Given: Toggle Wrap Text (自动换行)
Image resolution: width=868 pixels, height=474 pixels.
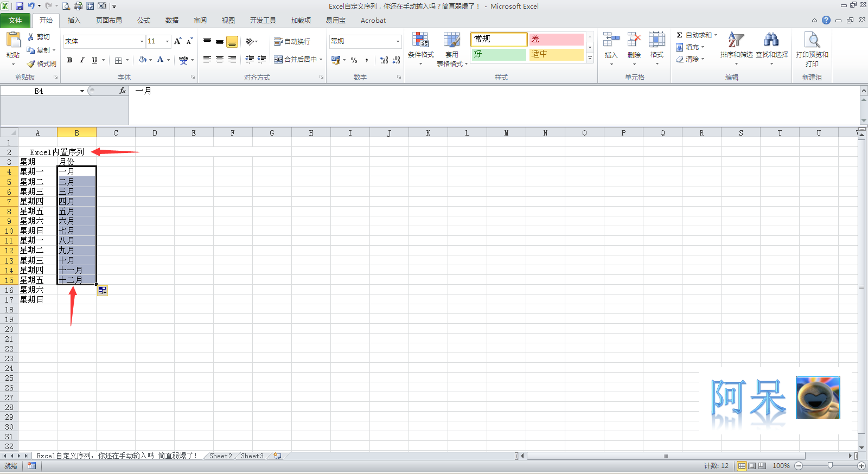Looking at the screenshot, I should (x=292, y=41).
